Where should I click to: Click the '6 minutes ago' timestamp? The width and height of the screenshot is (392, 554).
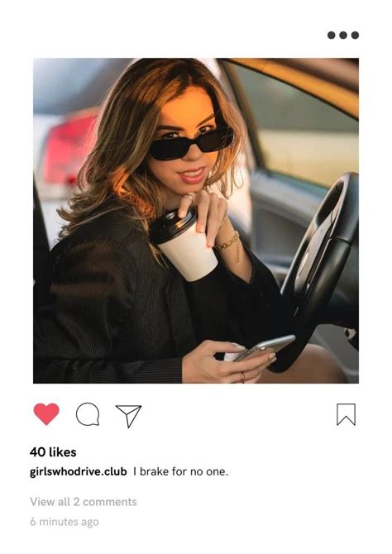[x=65, y=522]
